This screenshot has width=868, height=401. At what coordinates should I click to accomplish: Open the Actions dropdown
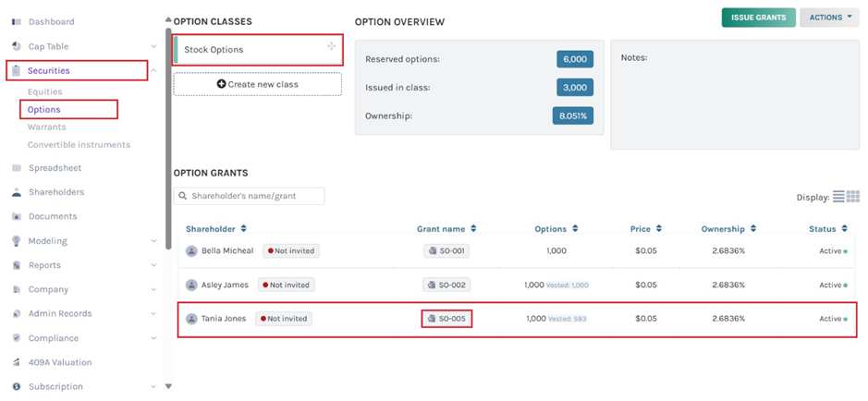tap(828, 18)
